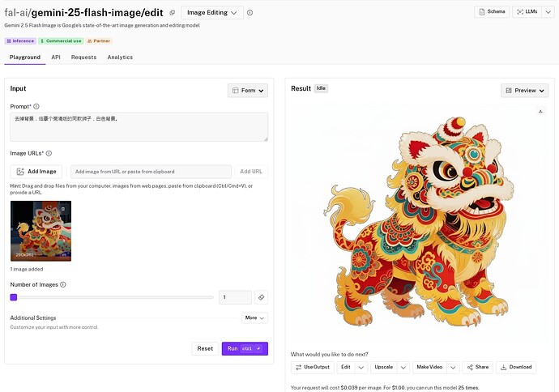Switch to the API tab
Image resolution: width=559 pixels, height=392 pixels.
tap(56, 58)
